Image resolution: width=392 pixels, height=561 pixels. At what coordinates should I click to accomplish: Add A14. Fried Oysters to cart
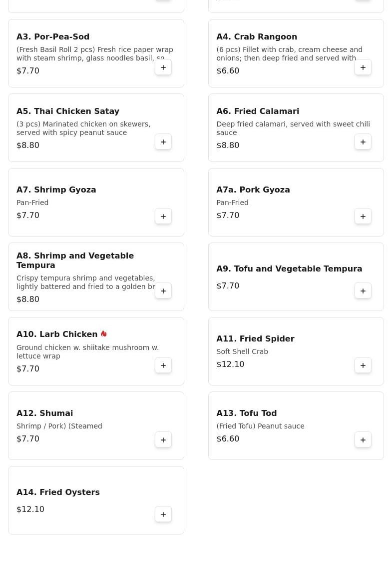(163, 514)
